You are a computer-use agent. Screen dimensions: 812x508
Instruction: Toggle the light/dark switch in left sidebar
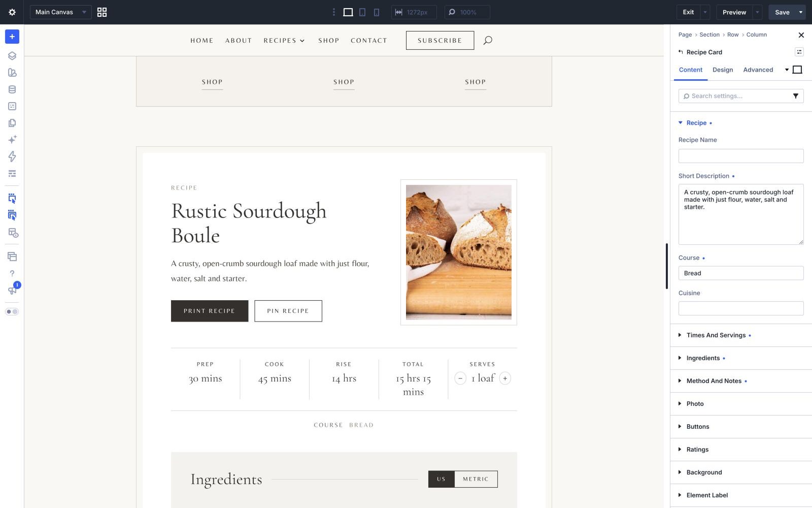point(12,311)
